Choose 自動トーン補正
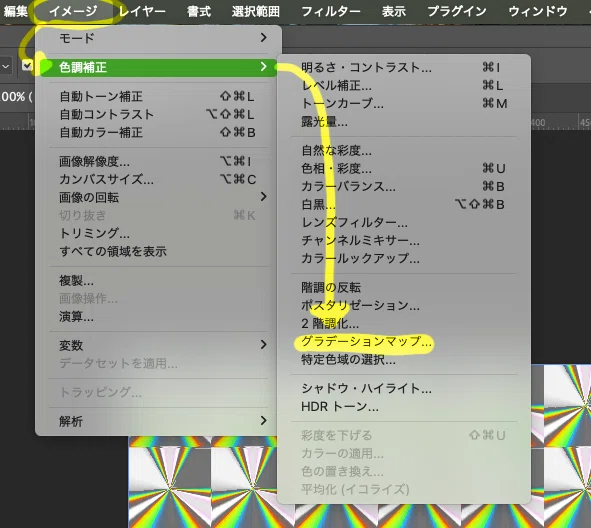The height and width of the screenshot is (528, 591). pos(158,96)
